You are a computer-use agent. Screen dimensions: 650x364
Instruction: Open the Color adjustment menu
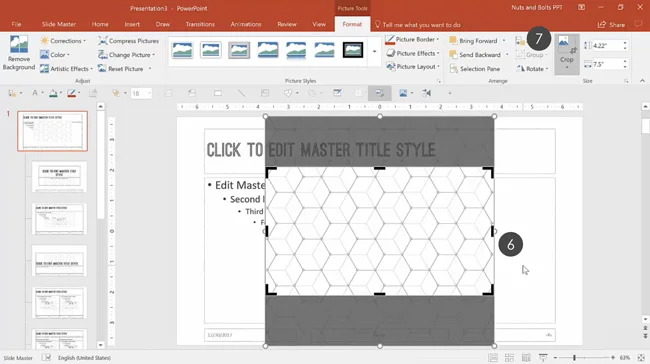(55, 55)
